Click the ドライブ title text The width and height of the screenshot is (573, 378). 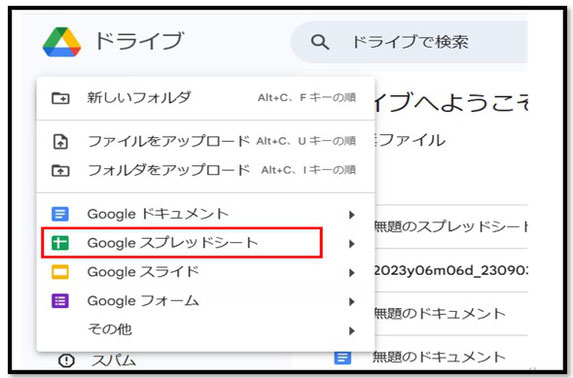(139, 41)
